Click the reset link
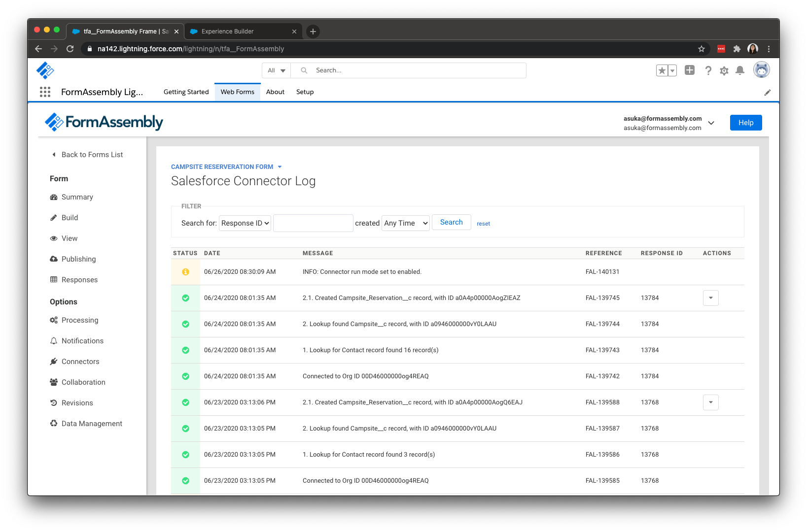 point(483,223)
